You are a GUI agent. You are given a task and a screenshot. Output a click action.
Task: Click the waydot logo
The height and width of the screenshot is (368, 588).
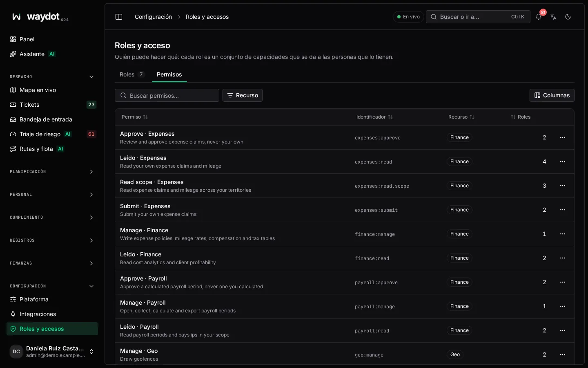(40, 17)
